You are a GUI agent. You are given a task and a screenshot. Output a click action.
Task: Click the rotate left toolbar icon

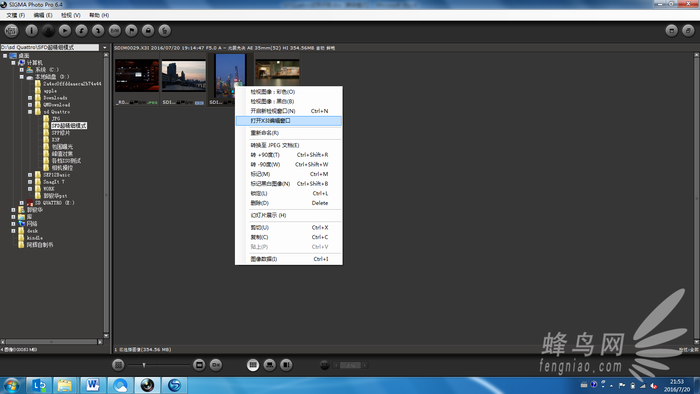pos(81,30)
